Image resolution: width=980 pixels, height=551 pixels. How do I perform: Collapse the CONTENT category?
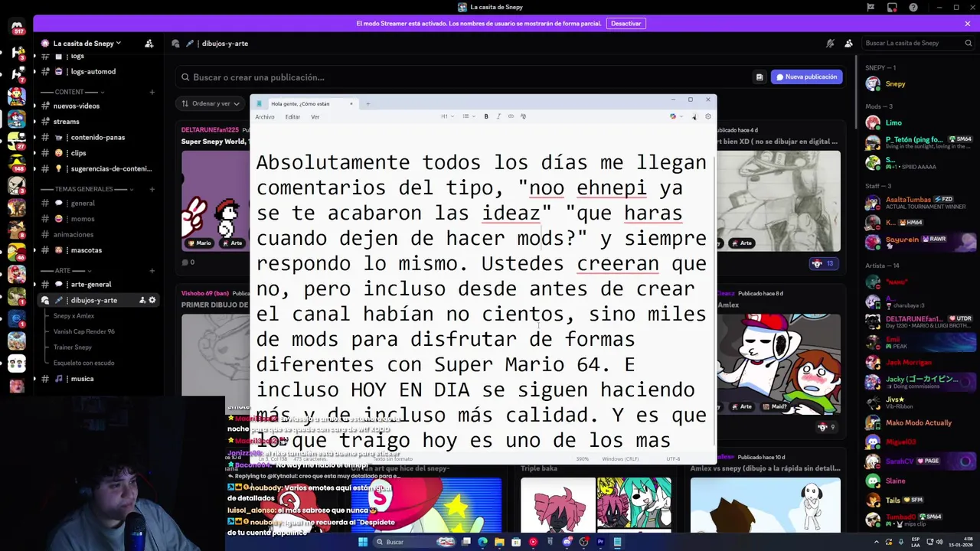click(x=73, y=92)
